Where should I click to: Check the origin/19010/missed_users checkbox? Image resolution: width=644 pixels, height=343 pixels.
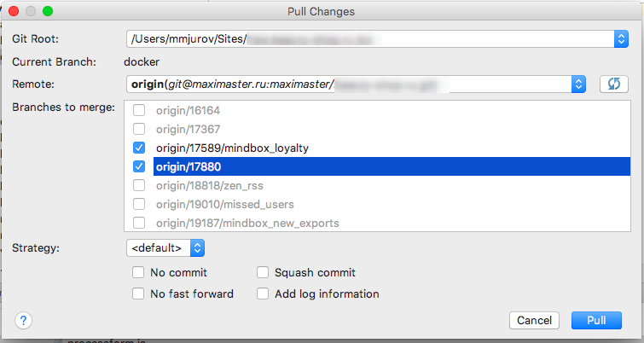click(139, 205)
